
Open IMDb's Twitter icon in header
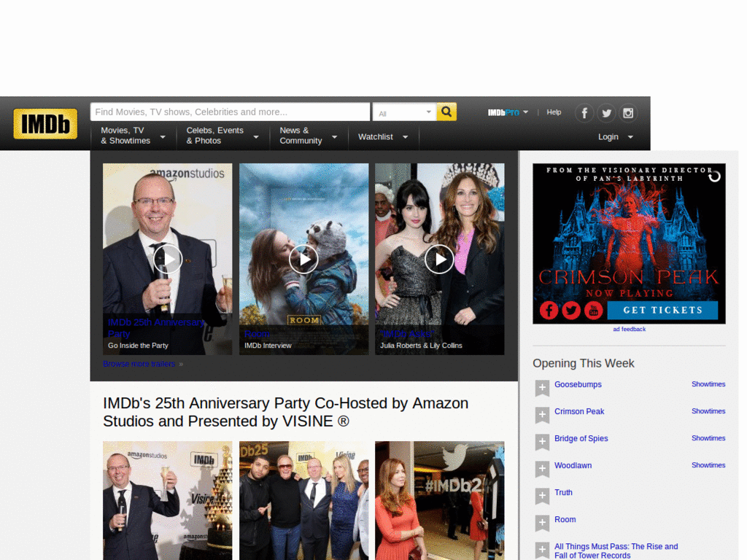(606, 113)
